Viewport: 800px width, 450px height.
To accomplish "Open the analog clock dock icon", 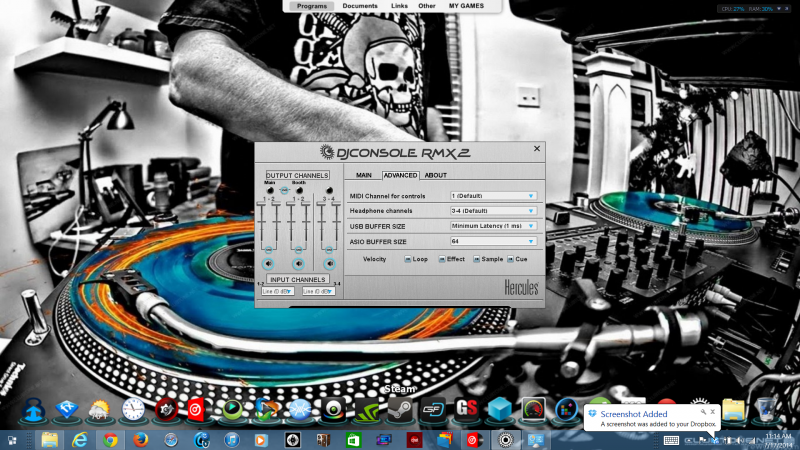I will tap(133, 409).
